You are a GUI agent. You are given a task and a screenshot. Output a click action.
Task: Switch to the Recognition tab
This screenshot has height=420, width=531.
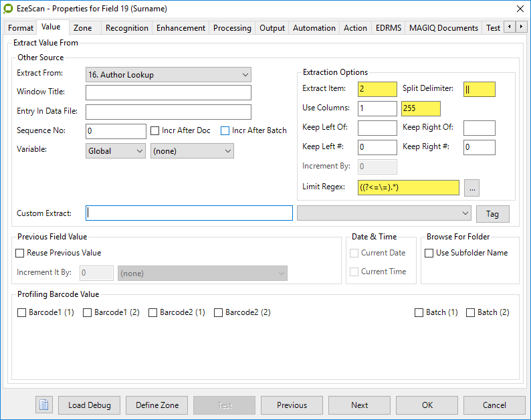coord(127,28)
